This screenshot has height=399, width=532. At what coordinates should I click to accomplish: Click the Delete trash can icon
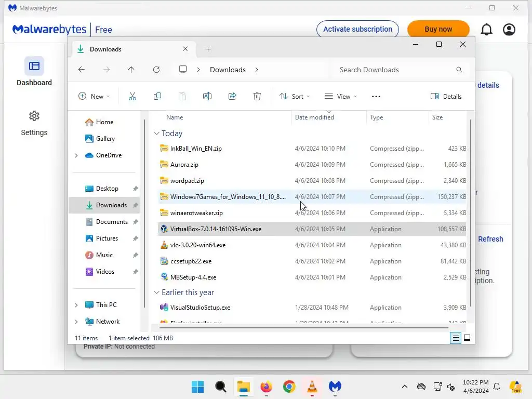pyautogui.click(x=257, y=96)
